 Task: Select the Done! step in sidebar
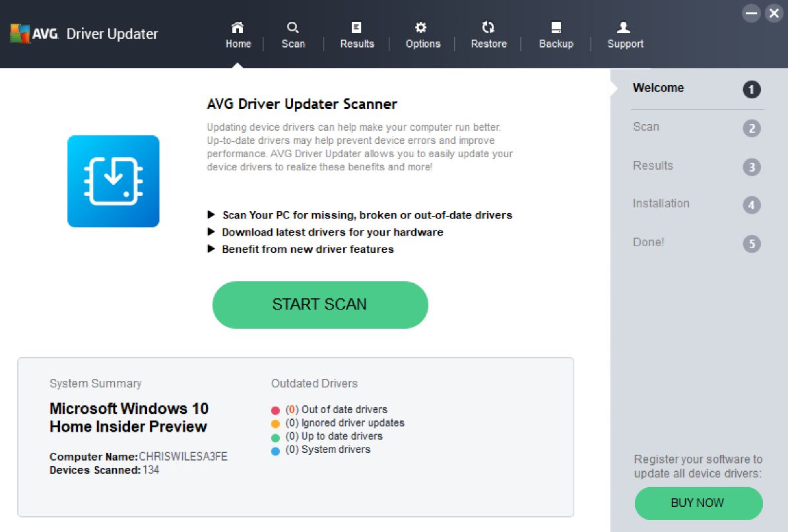point(648,242)
